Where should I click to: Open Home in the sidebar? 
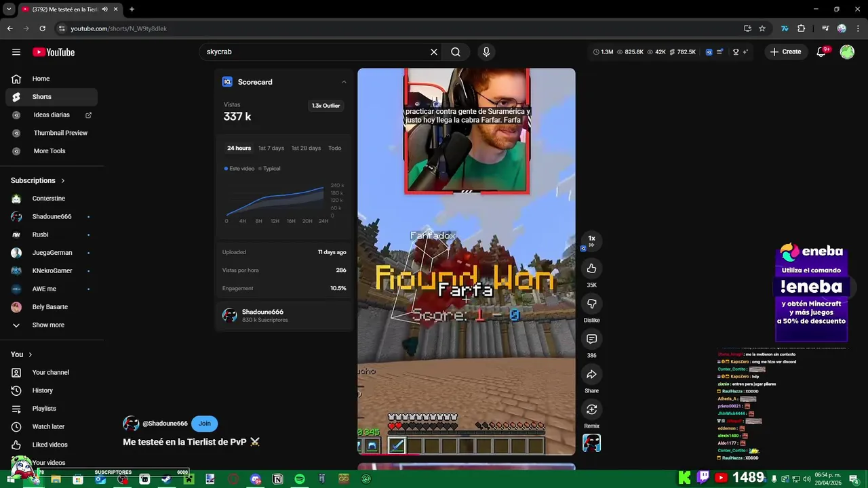click(x=52, y=79)
